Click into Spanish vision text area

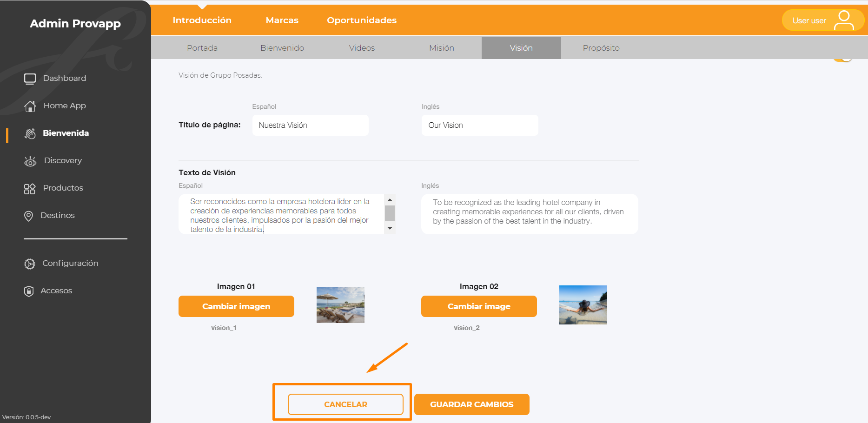coord(282,214)
